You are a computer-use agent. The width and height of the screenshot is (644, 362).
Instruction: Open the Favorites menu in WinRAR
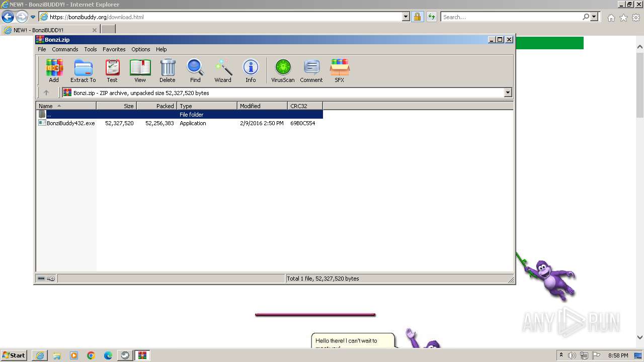click(x=114, y=49)
